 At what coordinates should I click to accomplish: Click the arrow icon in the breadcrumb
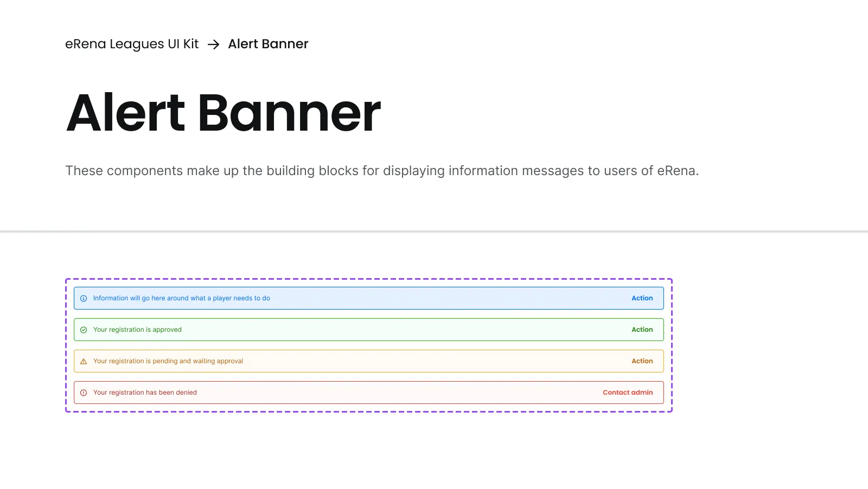(x=215, y=44)
